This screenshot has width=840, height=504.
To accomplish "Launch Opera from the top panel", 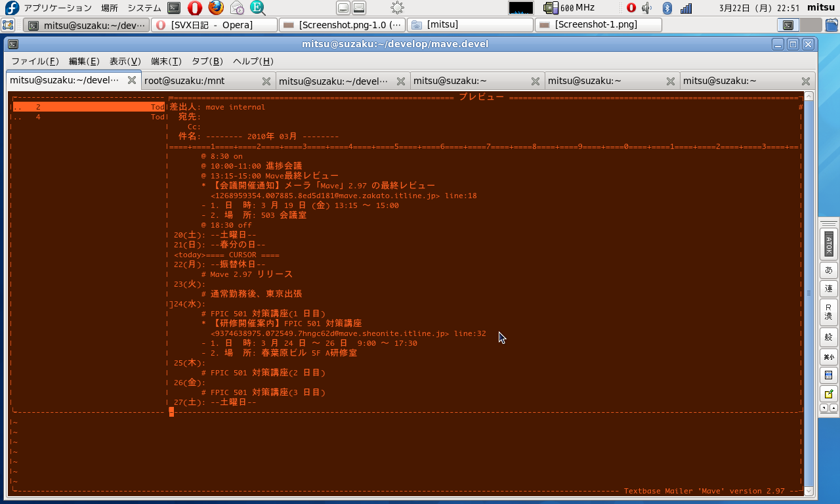I will pos(195,8).
